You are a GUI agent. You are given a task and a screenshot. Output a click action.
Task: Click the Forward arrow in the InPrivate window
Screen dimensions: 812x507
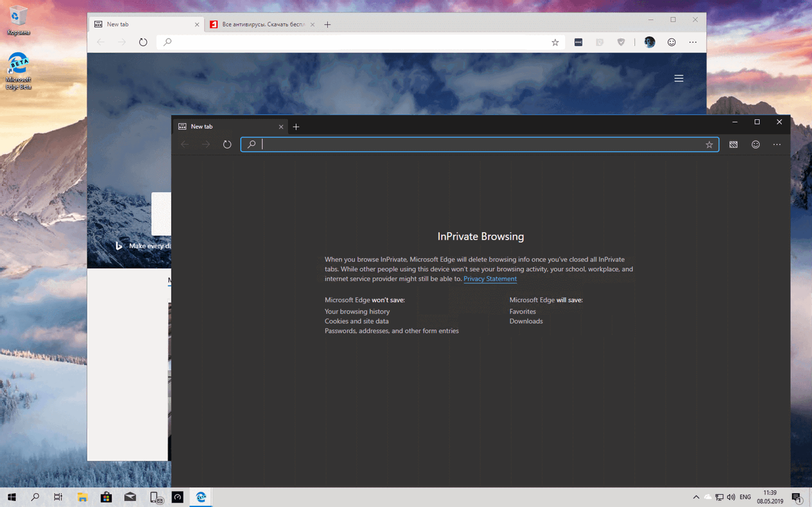coord(206,144)
